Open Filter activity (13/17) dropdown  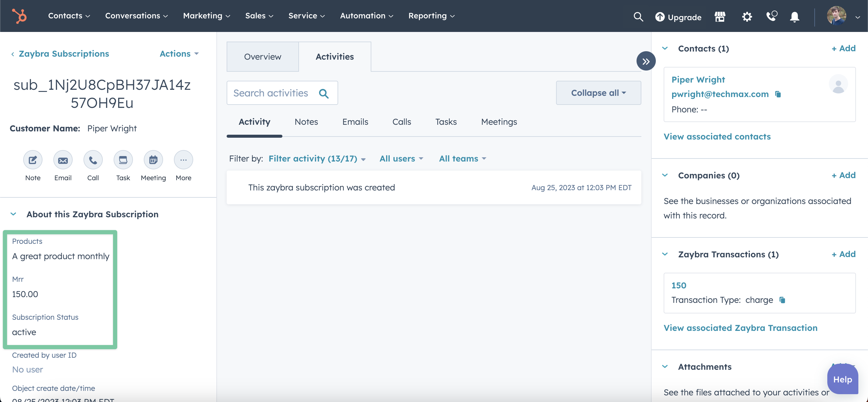tap(317, 159)
